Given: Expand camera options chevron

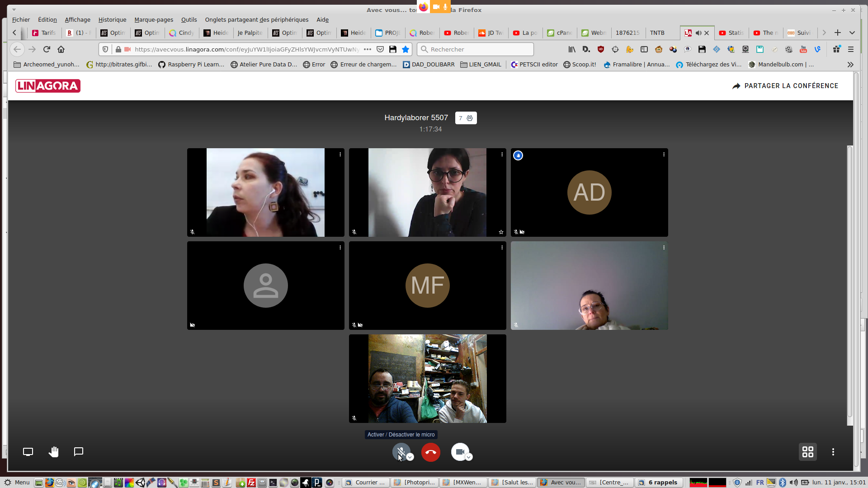Looking at the screenshot, I should point(469,457).
